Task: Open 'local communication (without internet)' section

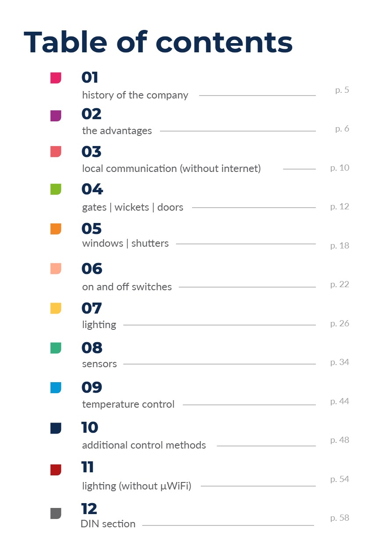Action: pos(171,168)
